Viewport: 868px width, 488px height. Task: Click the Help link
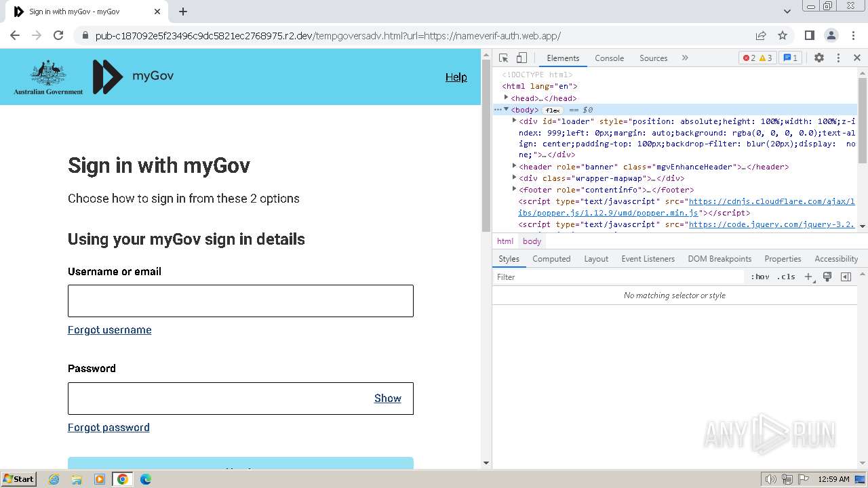pyautogui.click(x=456, y=77)
